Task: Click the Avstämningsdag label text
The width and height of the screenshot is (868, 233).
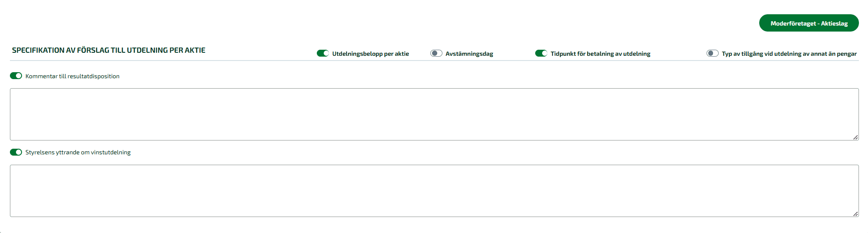Action: 469,54
